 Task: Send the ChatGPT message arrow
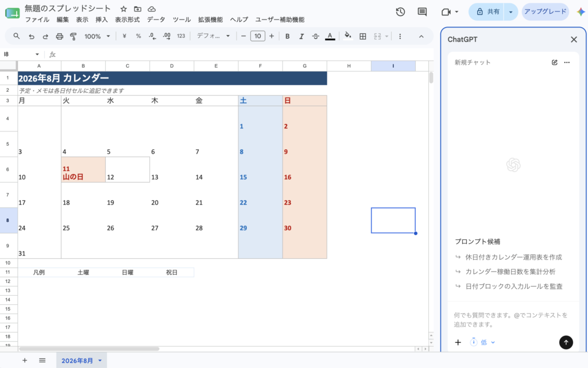click(x=566, y=342)
